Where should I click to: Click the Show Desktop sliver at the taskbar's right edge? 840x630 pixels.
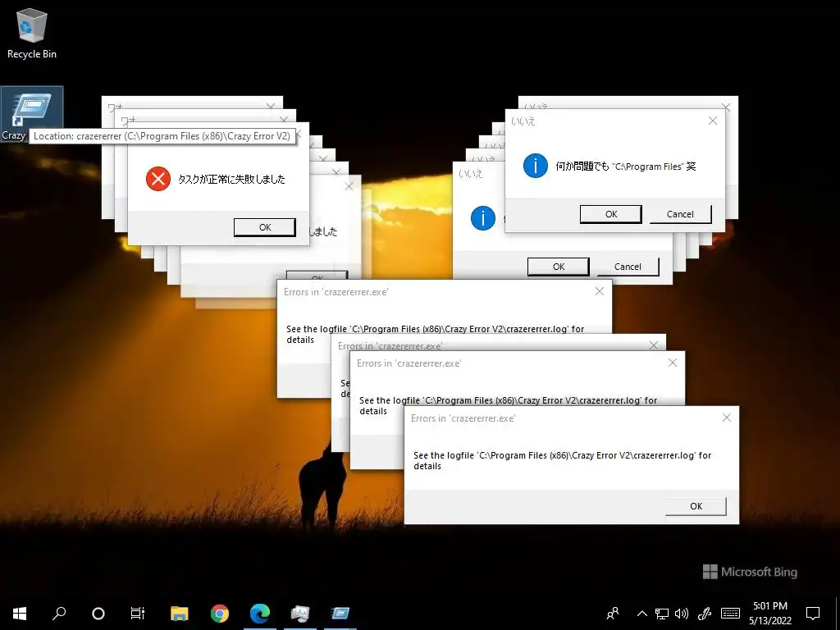[x=838, y=614]
